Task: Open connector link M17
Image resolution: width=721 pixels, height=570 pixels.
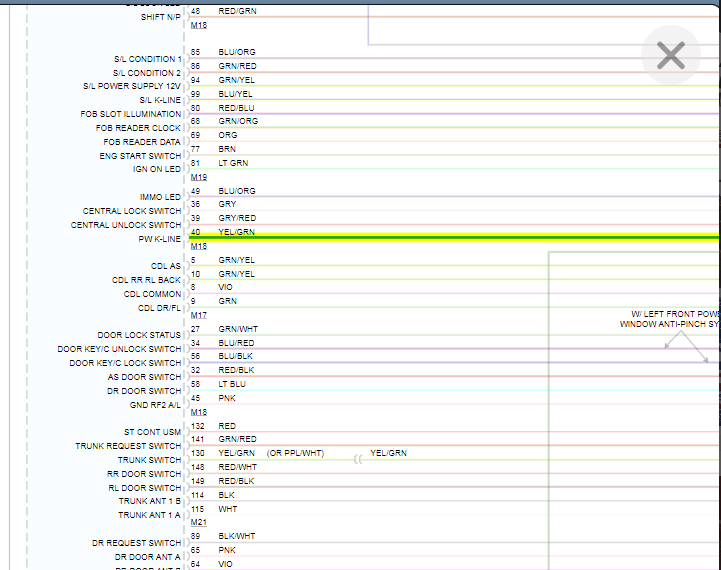Action: pos(199,315)
